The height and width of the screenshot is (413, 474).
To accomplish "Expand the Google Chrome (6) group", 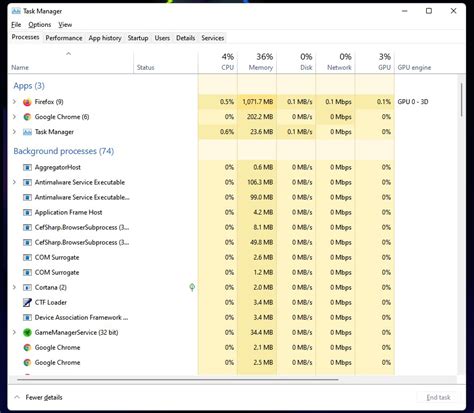I will [x=14, y=117].
